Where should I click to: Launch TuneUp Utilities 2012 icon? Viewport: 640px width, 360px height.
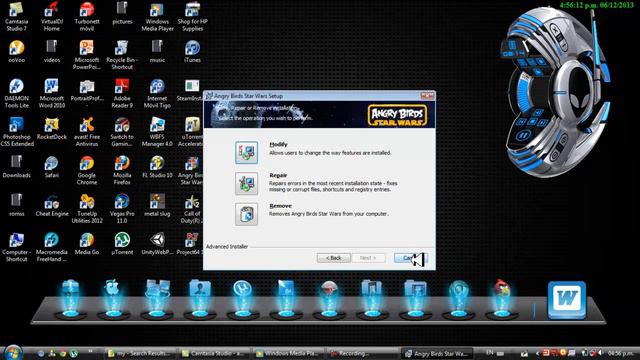tap(87, 208)
